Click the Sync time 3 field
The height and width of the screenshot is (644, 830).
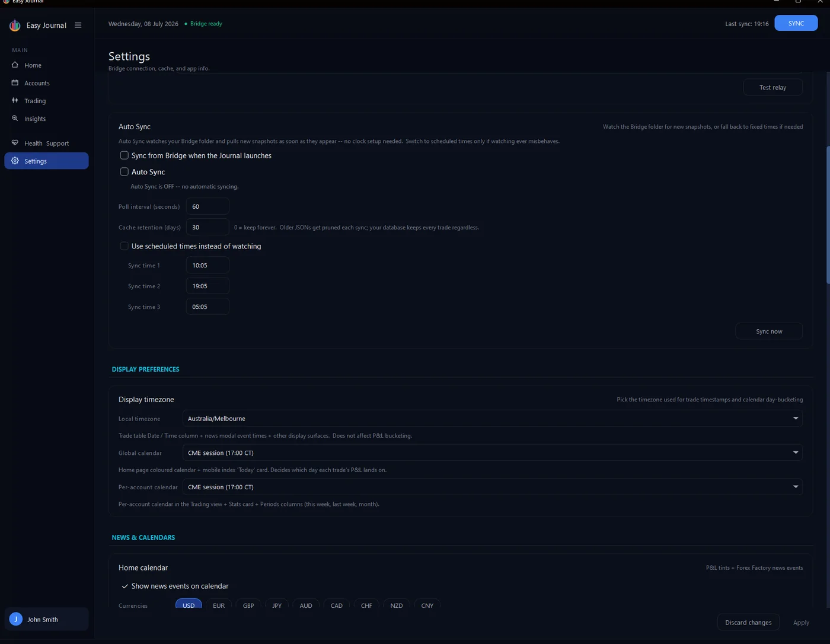click(207, 307)
